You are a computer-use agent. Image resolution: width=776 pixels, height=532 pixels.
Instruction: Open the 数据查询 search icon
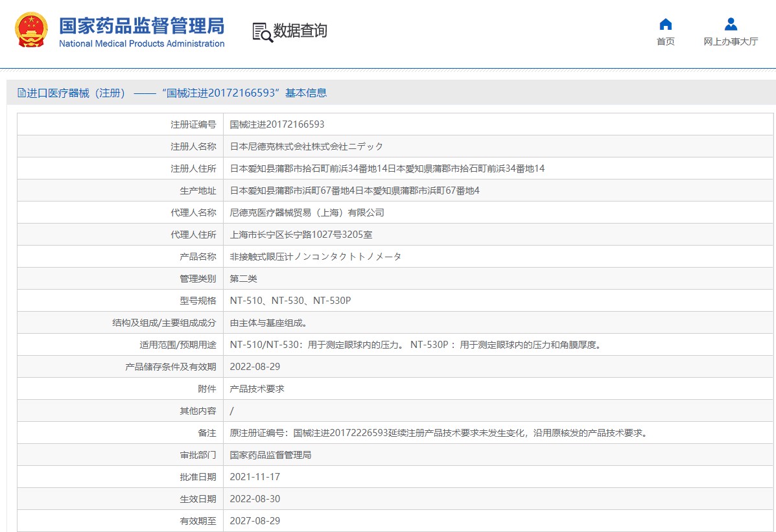263,32
